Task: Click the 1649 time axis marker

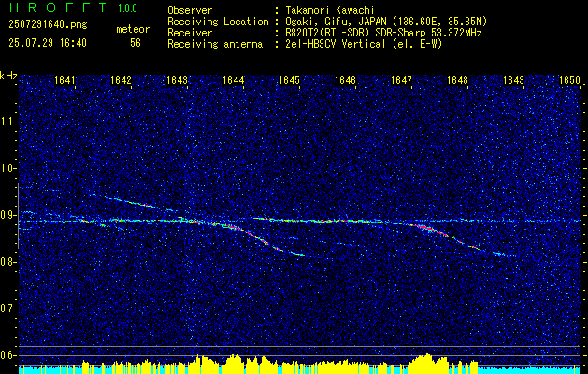Action: click(513, 79)
